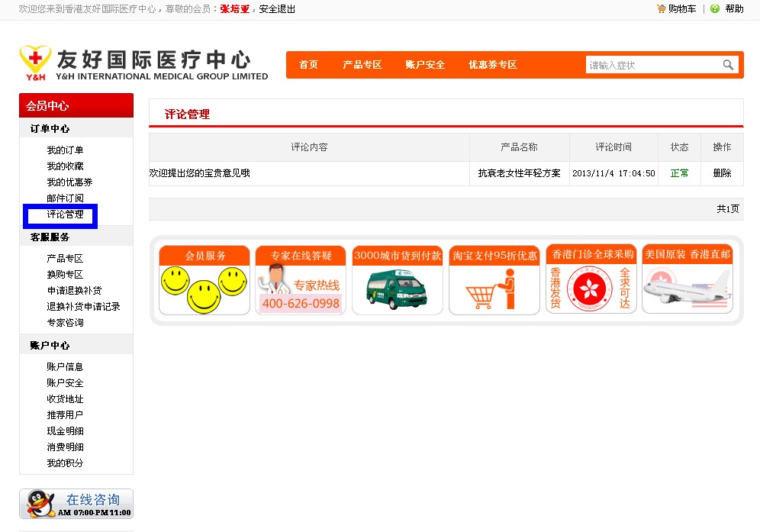Click the 评论内容 column header
Image resolution: width=760 pixels, height=532 pixels.
click(x=309, y=147)
